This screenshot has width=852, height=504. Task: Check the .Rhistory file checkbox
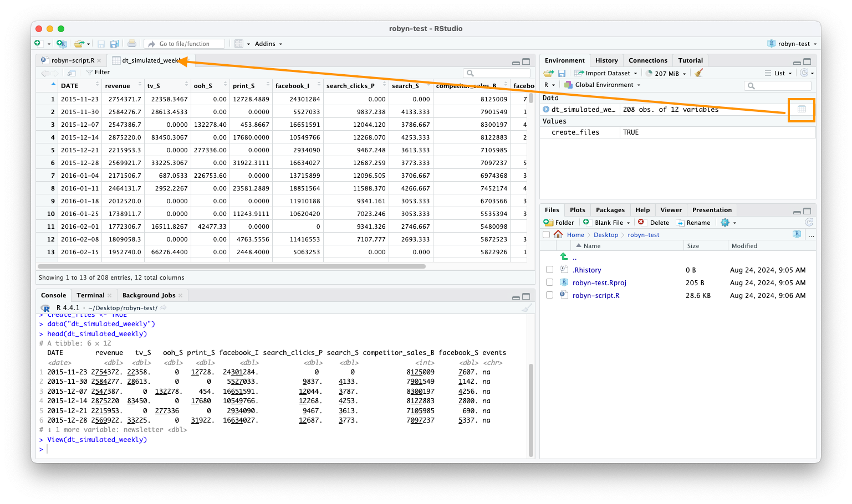(x=549, y=270)
